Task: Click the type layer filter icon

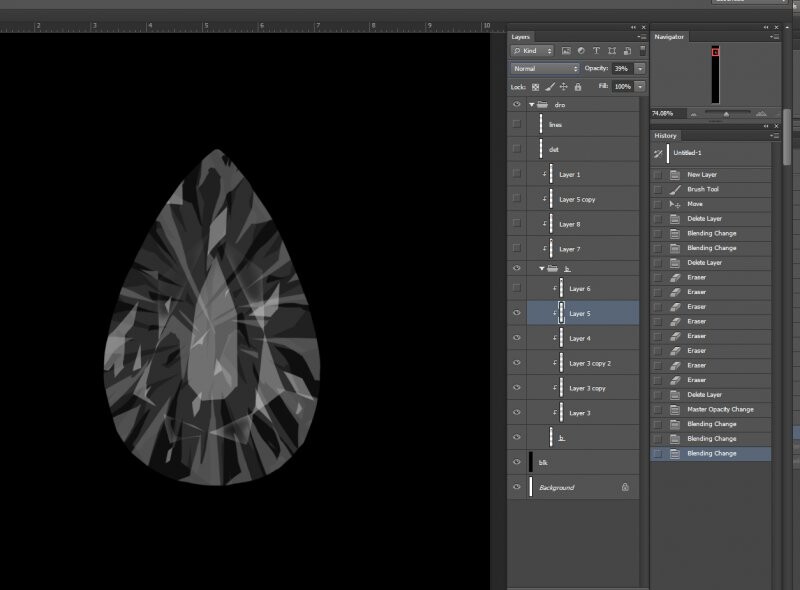Action: point(596,50)
